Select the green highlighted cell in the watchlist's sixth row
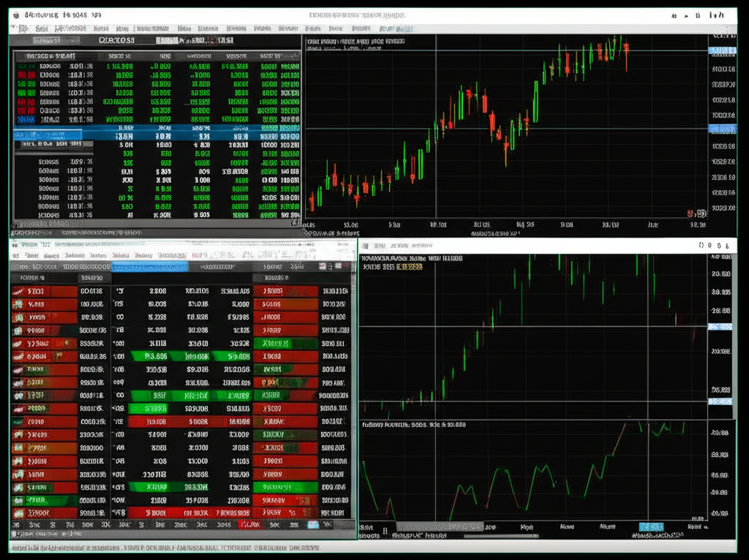749x560 pixels. [156, 356]
